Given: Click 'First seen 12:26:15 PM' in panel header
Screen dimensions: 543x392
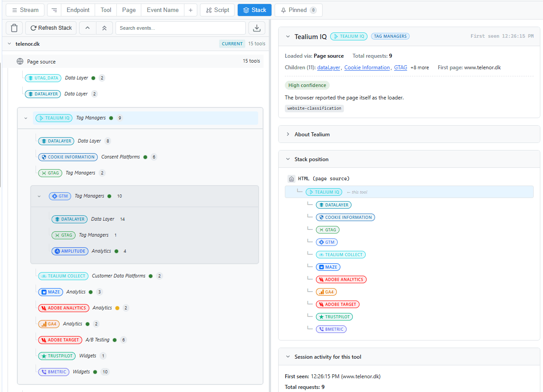Looking at the screenshot, I should tap(502, 36).
